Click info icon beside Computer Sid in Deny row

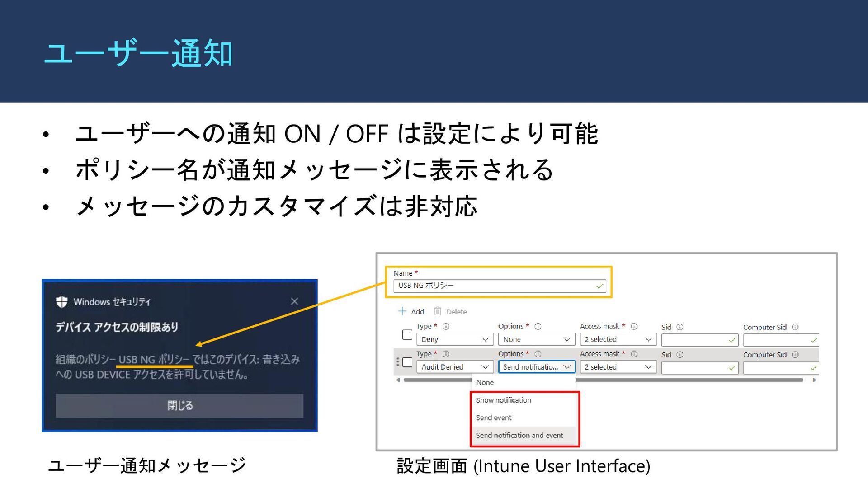pos(795,327)
